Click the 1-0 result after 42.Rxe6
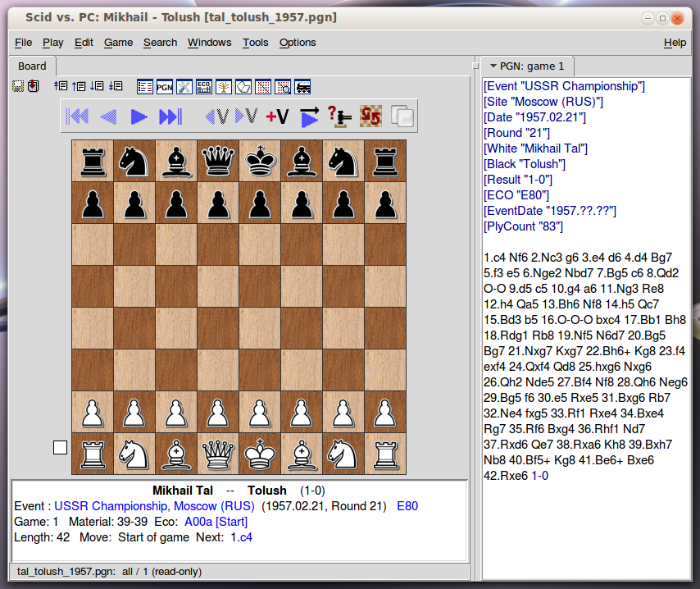Screen dimensions: 700x589 pos(540,476)
